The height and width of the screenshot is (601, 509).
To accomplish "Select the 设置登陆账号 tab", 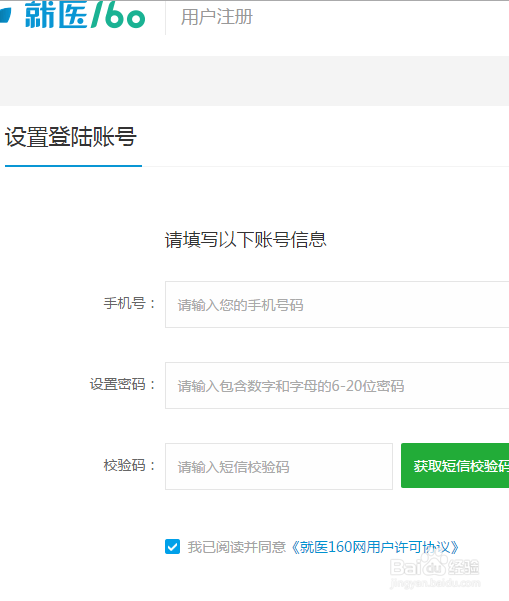I will 71,137.
